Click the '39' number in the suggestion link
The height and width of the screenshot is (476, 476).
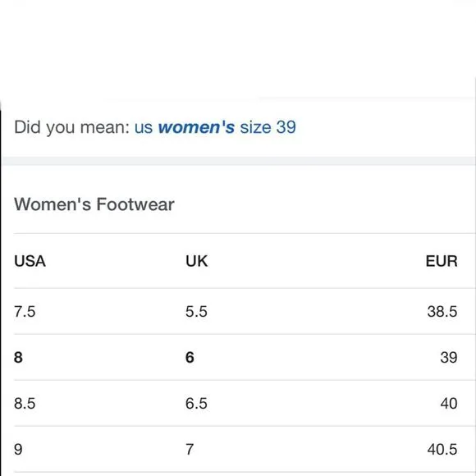[x=286, y=127]
